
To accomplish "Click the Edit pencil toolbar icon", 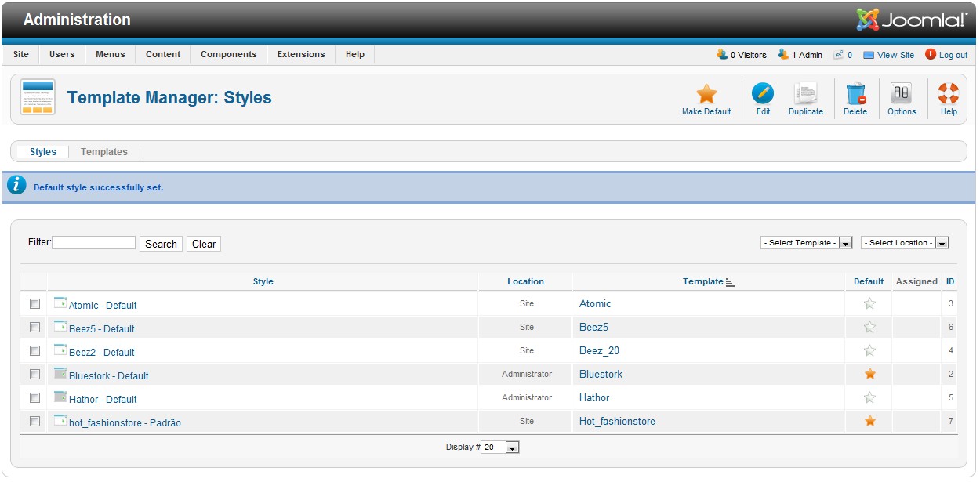I will point(763,94).
